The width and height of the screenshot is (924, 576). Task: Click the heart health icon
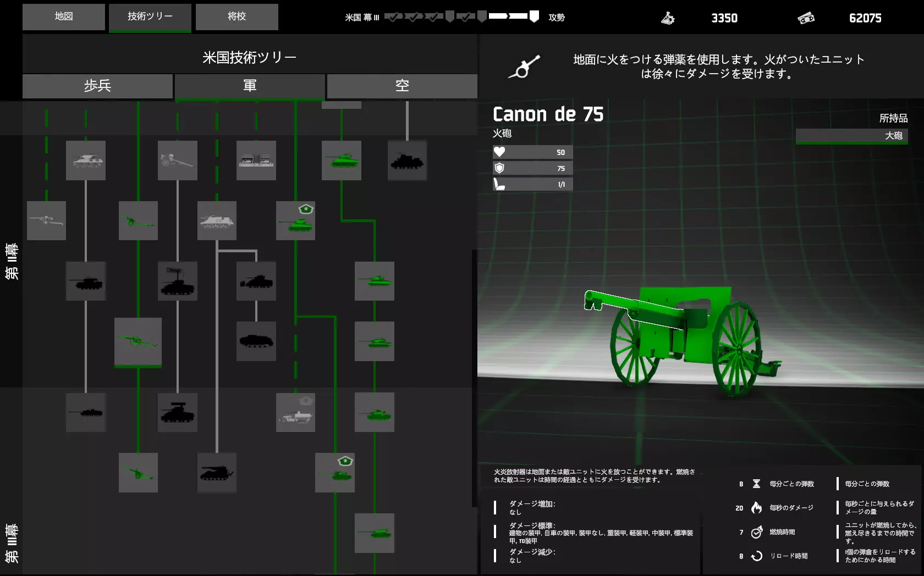[499, 152]
